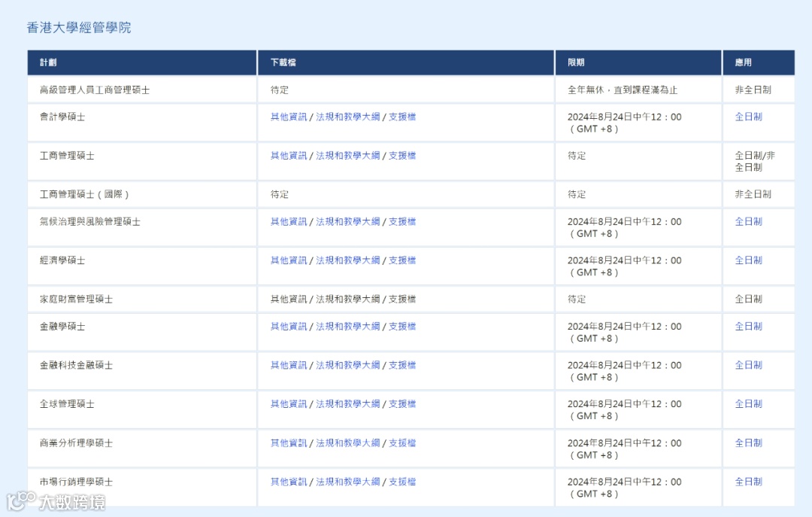
Task: Open 其他資訊 link in 市場行銷理學碩士 row
Action: pos(289,482)
